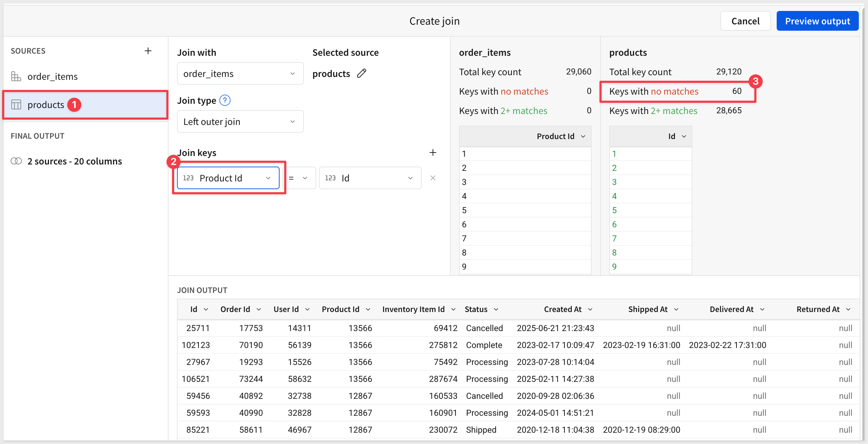Screen dimensions: 868x444
Task: Click the join circles icon in Final Output
Action: coord(16,161)
